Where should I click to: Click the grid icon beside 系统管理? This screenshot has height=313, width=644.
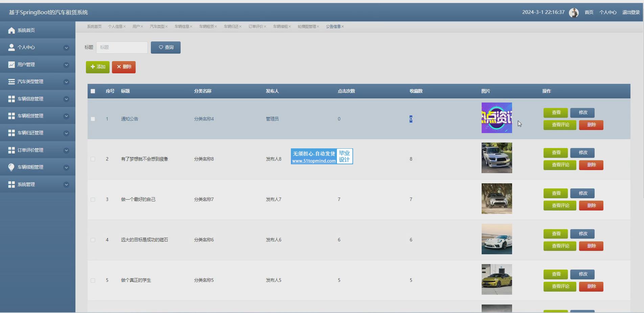click(11, 184)
